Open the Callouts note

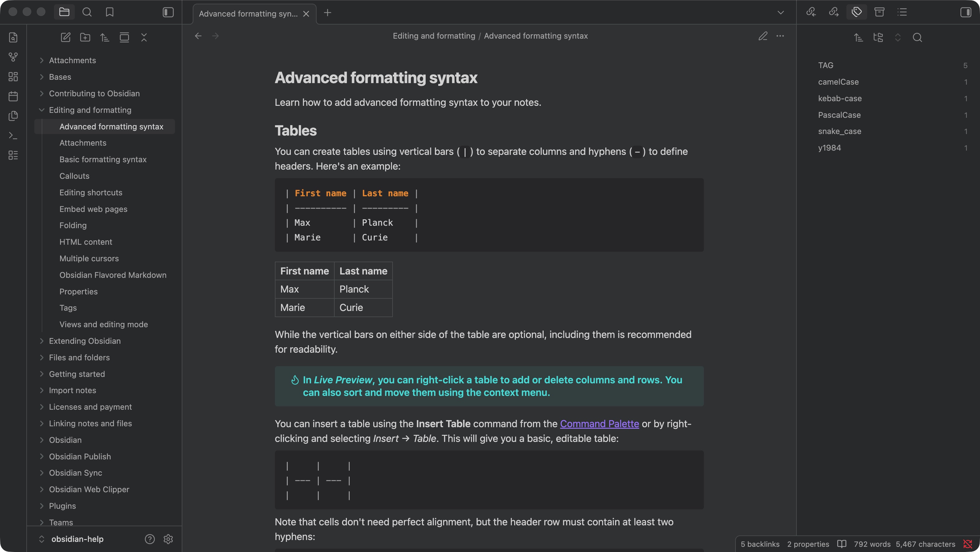click(x=74, y=176)
